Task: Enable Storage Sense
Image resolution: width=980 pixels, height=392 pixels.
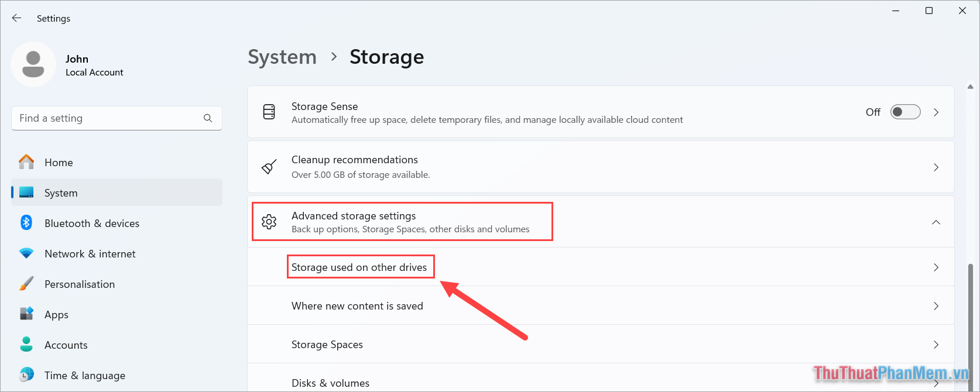Action: pyautogui.click(x=904, y=112)
